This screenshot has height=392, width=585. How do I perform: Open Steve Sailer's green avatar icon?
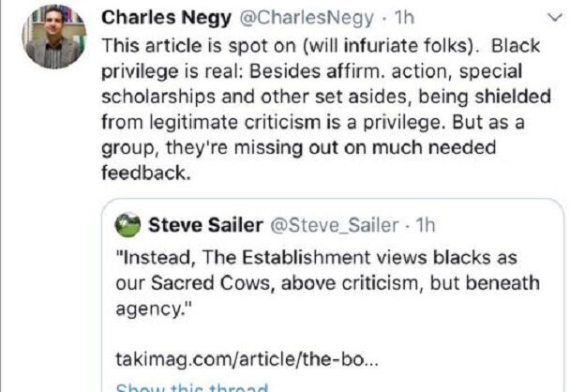pos(127,225)
